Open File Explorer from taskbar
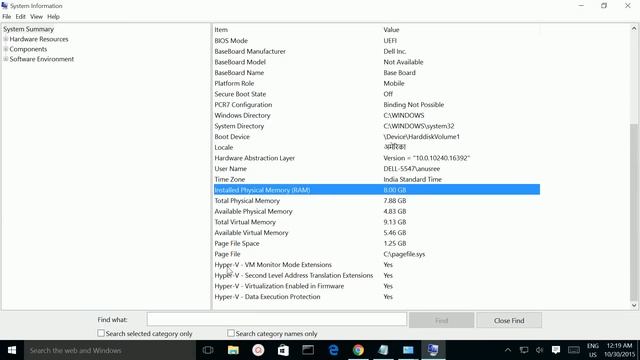640x360 pixels. click(233, 350)
